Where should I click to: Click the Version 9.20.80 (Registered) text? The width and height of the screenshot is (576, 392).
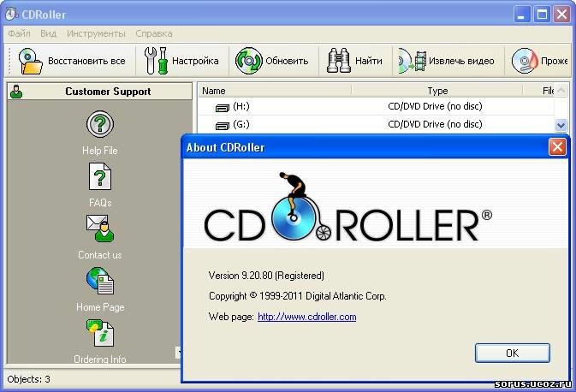[266, 276]
